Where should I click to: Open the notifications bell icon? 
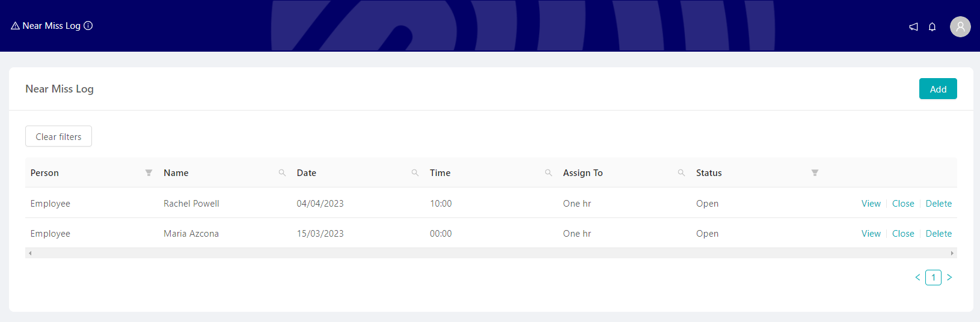click(x=932, y=26)
